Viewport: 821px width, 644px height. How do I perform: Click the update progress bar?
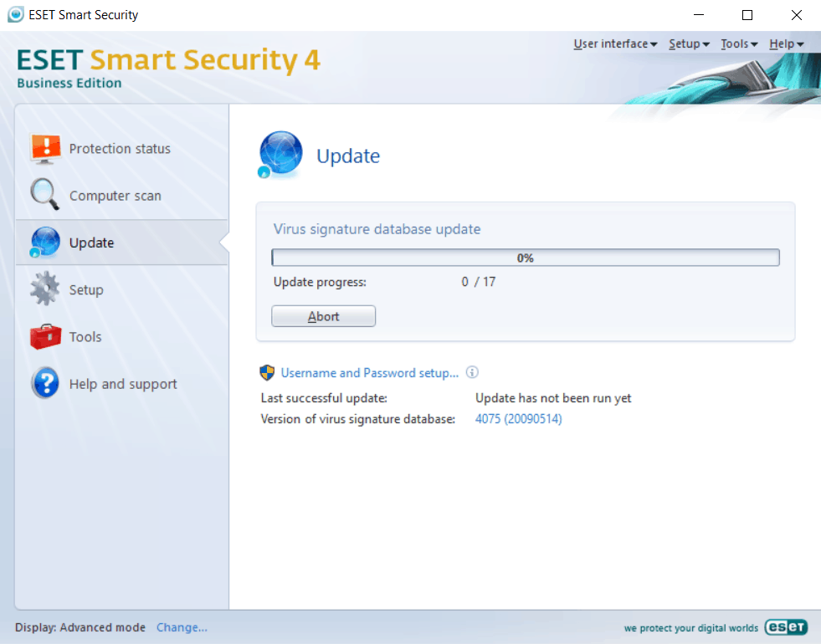[525, 258]
